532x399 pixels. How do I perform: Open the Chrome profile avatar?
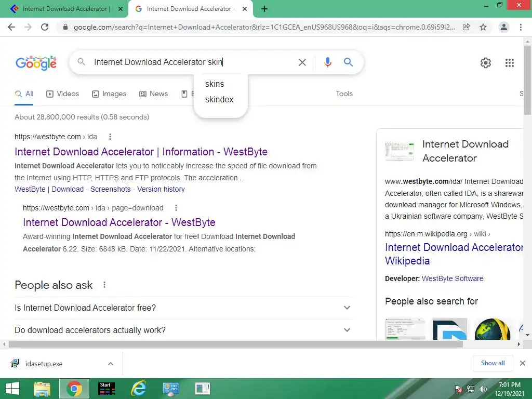504,27
